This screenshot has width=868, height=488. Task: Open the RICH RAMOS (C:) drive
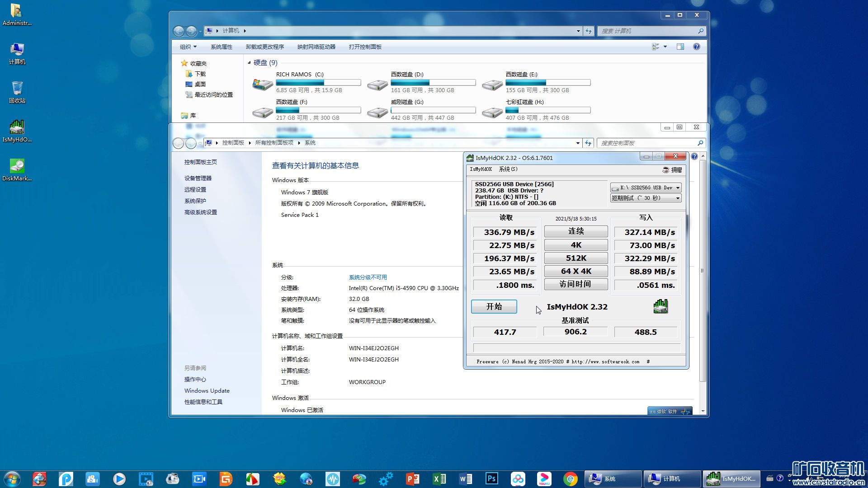307,82
